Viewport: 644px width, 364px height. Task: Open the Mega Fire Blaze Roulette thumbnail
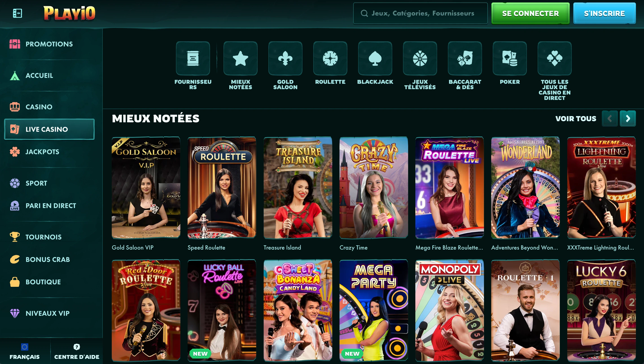click(x=449, y=188)
